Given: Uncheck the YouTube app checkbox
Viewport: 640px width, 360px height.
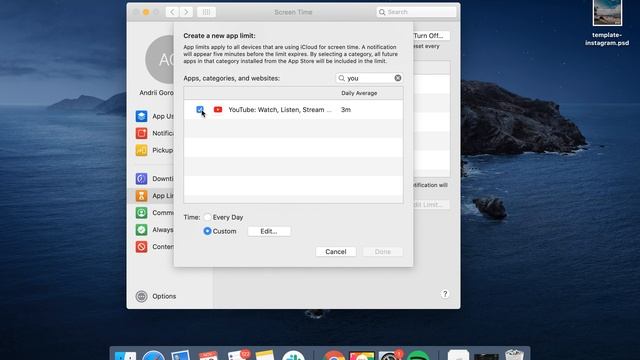Looking at the screenshot, I should tap(200, 109).
